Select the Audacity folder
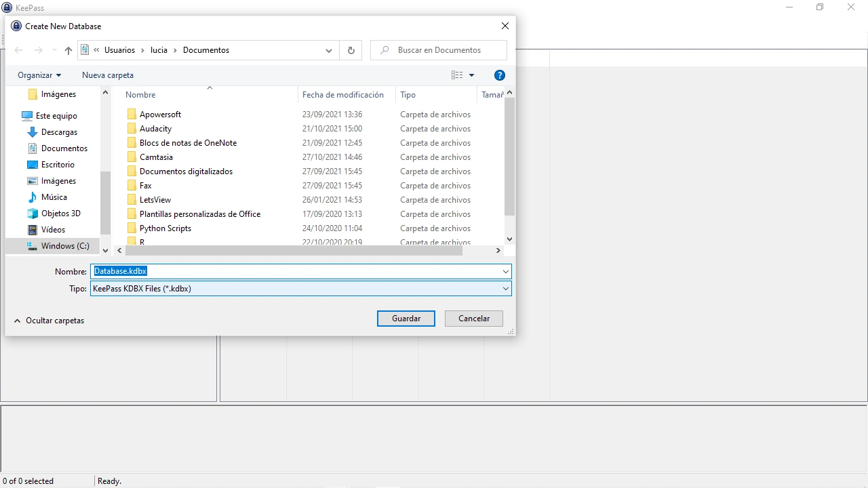Viewport: 868px width, 488px height. (x=155, y=129)
